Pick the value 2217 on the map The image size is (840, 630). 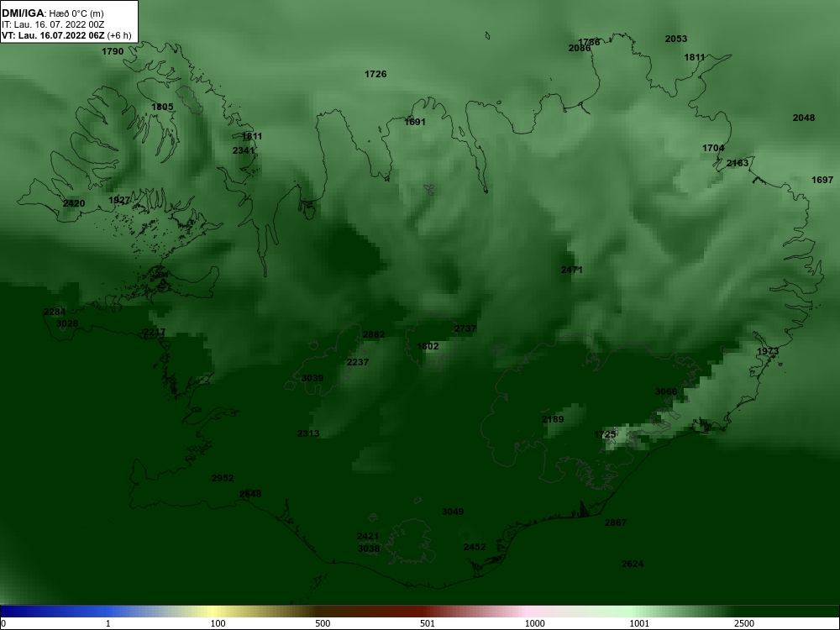(x=155, y=332)
